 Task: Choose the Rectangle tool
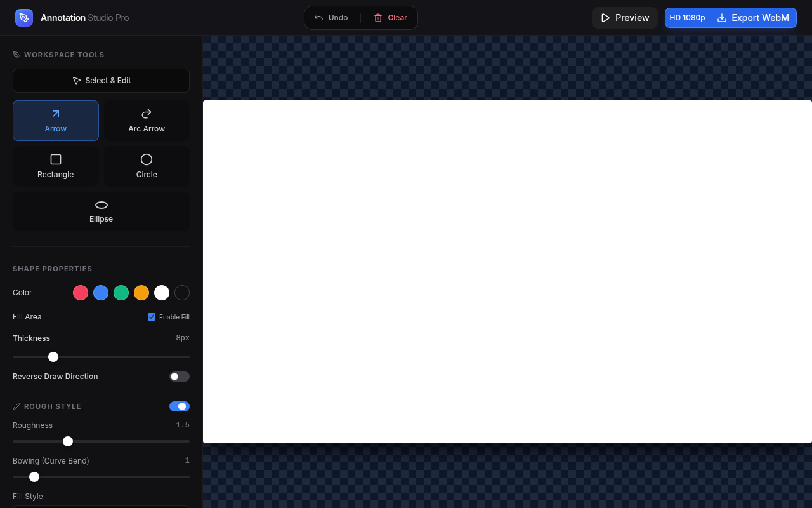pyautogui.click(x=55, y=166)
